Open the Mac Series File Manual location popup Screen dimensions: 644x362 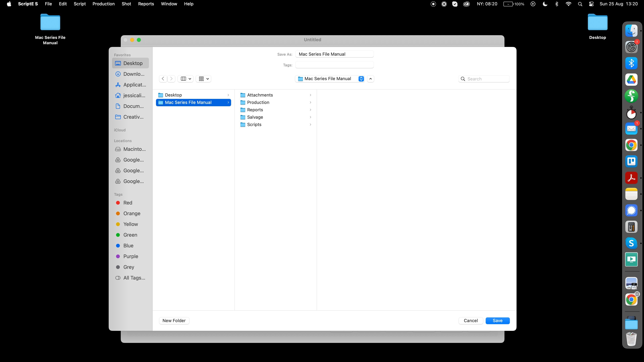[330, 79]
